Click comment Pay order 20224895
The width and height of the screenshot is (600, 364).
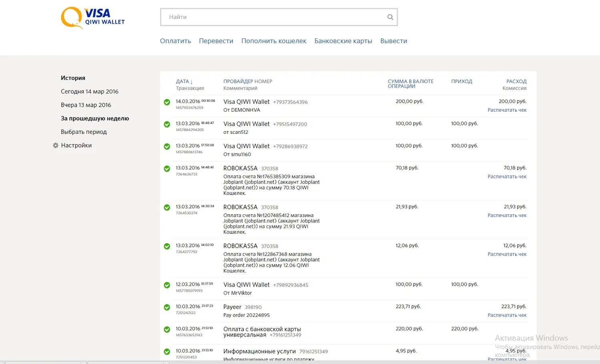coord(246,315)
